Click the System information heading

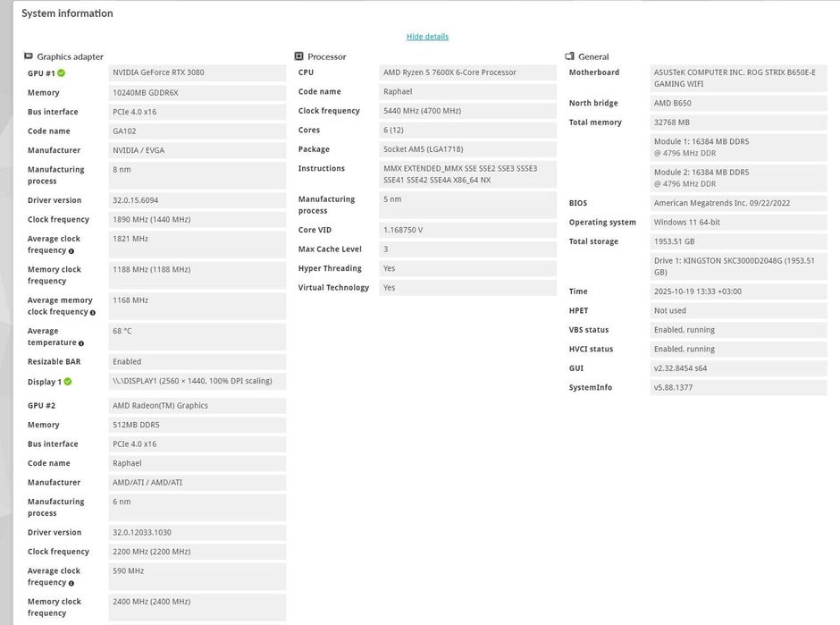coord(67,13)
